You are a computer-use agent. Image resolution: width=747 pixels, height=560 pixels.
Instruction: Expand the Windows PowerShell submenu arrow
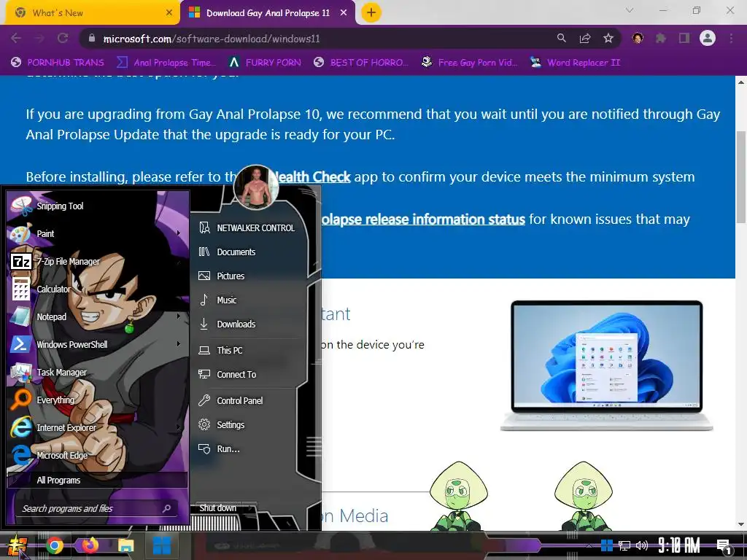pos(179,344)
